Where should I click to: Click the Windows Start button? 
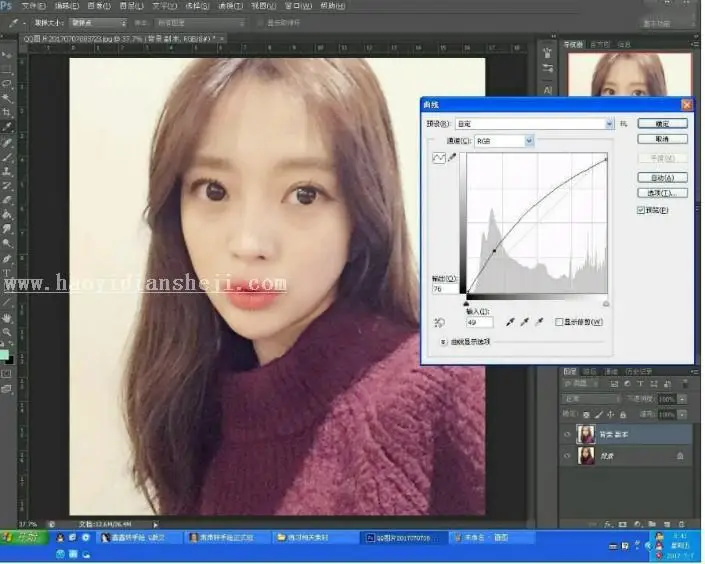23,537
